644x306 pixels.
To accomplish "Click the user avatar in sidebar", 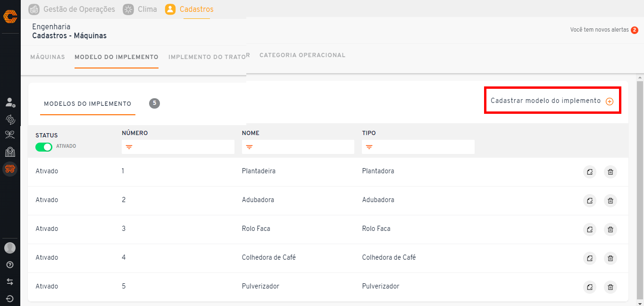I will coord(10,247).
